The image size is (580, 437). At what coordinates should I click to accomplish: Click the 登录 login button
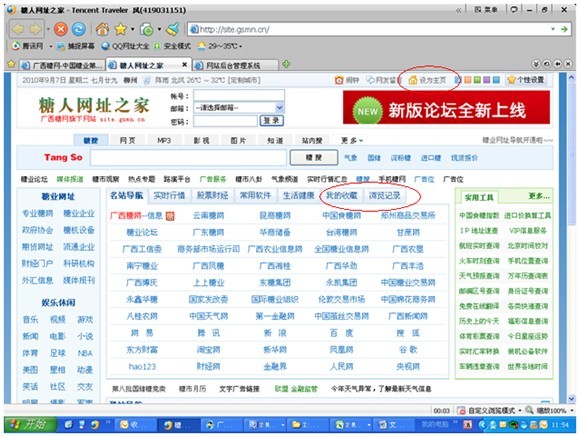(272, 121)
